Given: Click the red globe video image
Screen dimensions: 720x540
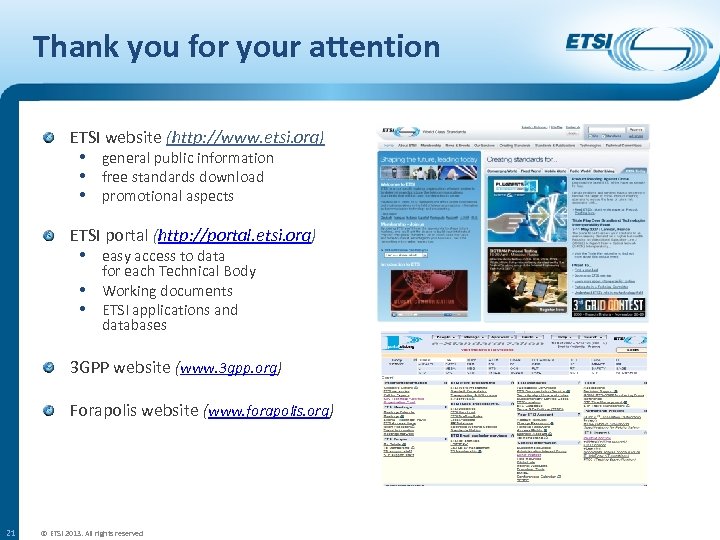Looking at the screenshot, I should coord(429,291).
